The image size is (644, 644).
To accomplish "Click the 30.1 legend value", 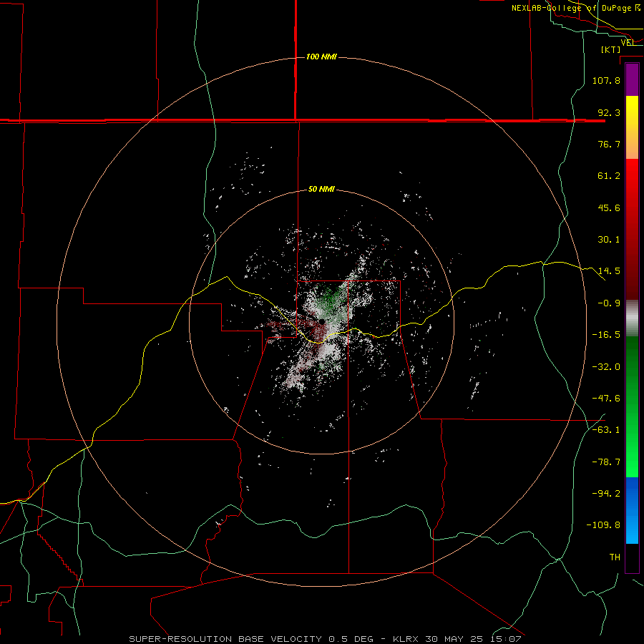I will [x=609, y=240].
